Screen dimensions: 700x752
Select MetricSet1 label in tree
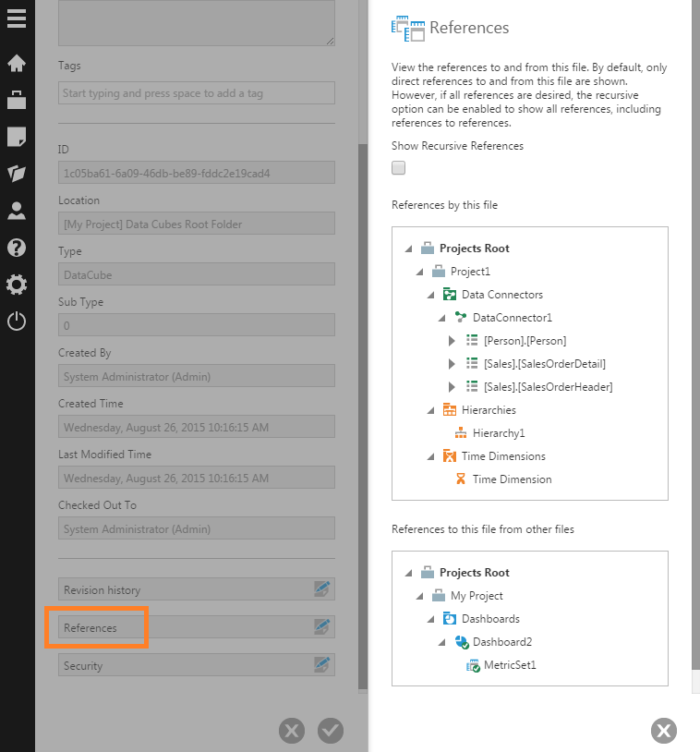(510, 665)
